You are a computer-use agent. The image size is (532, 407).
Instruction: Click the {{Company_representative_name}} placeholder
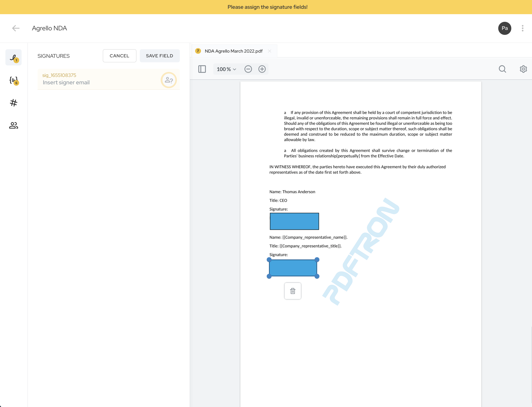pos(314,237)
